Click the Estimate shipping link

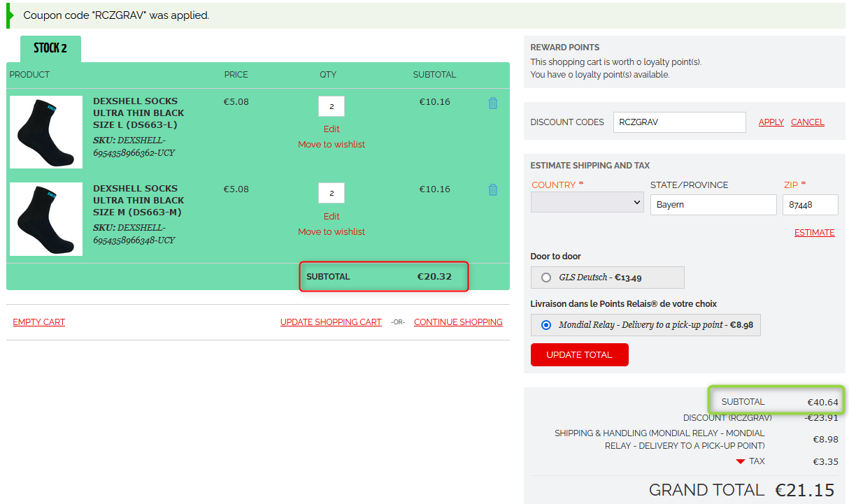tap(814, 233)
